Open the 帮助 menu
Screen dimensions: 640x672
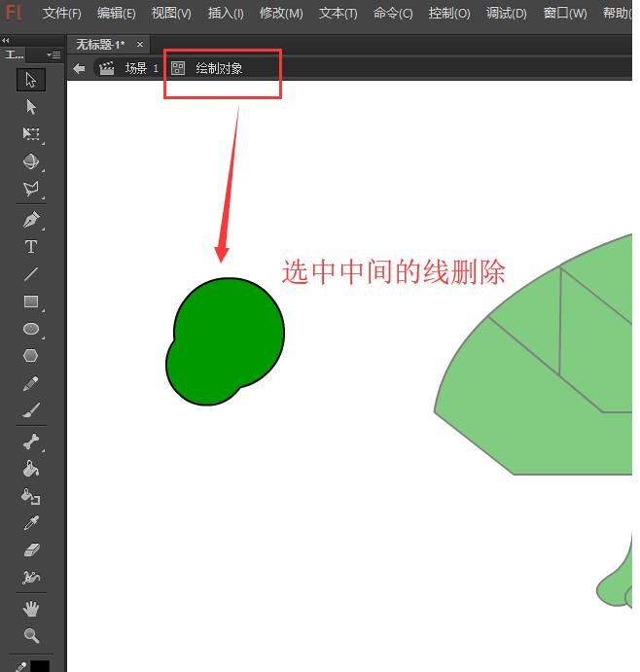pyautogui.click(x=617, y=14)
